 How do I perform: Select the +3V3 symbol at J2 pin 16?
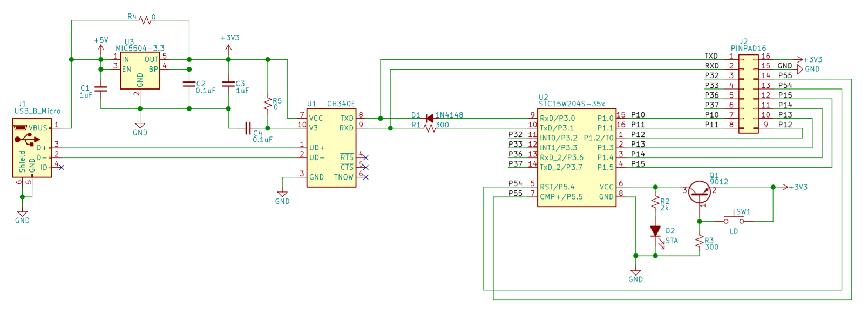click(x=799, y=59)
